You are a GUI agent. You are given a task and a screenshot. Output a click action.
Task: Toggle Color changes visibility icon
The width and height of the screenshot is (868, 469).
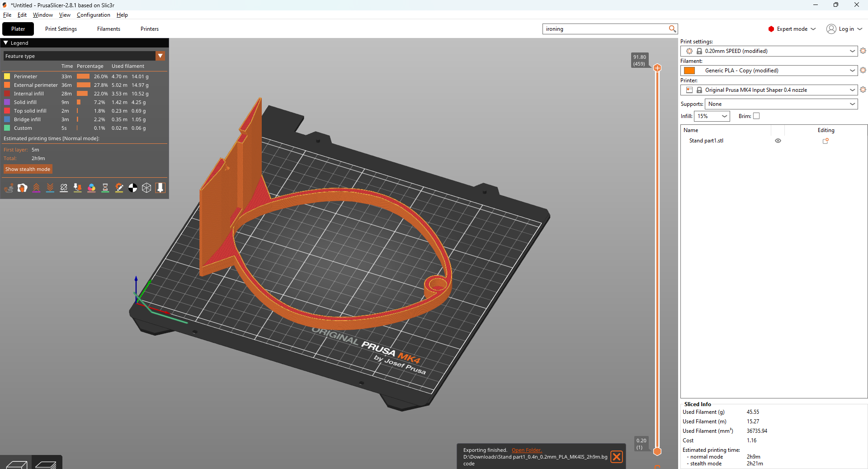click(91, 188)
